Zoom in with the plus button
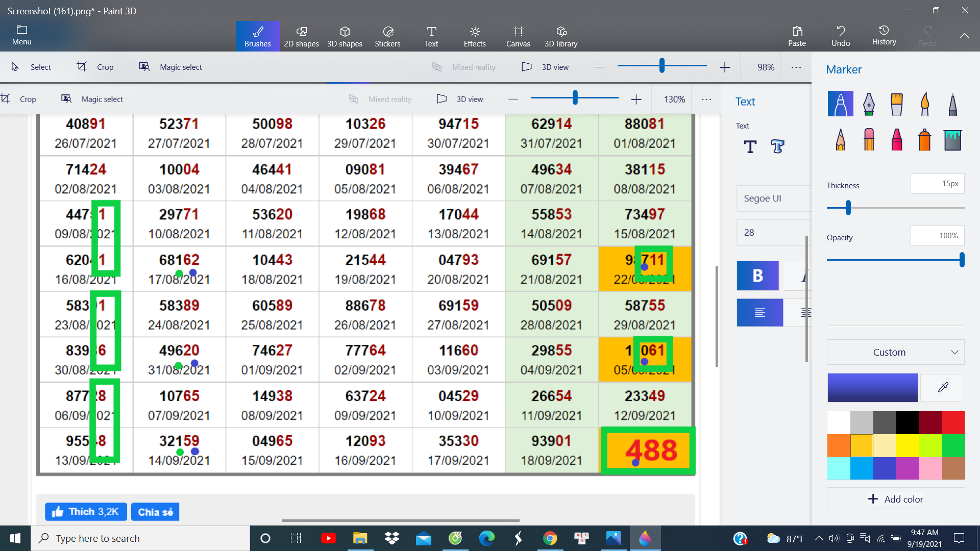Viewport: 980px width, 551px height. click(725, 67)
